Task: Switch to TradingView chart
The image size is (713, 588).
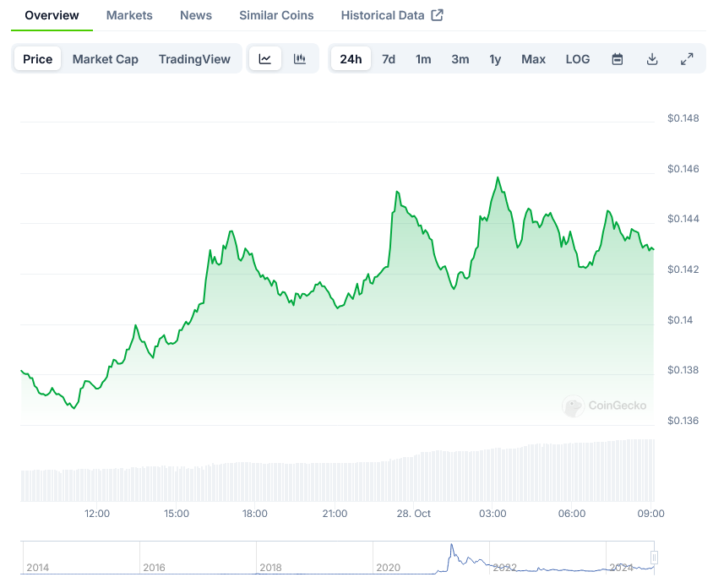Action: point(194,58)
